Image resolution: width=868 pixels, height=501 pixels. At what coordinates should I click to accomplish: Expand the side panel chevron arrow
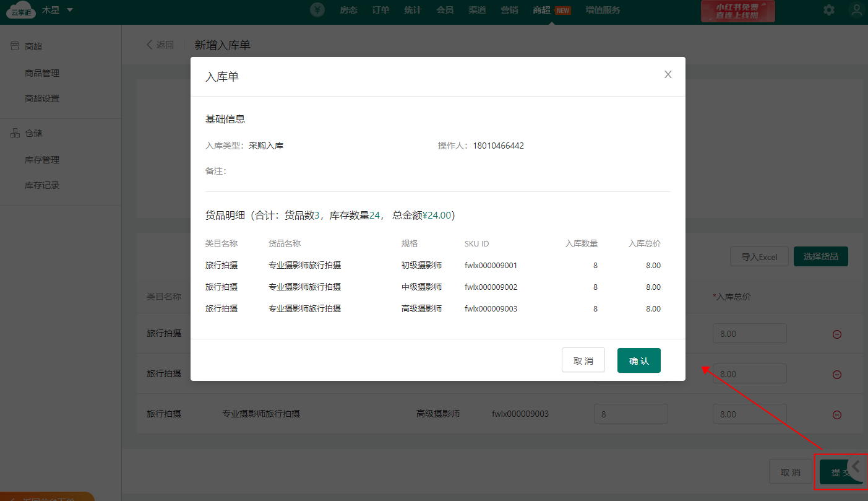[x=856, y=466]
